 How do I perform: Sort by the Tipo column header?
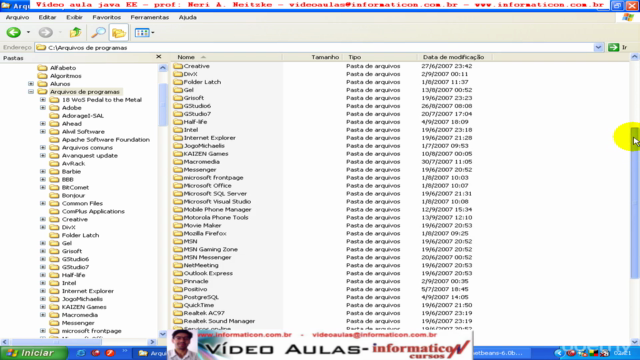[380, 57]
